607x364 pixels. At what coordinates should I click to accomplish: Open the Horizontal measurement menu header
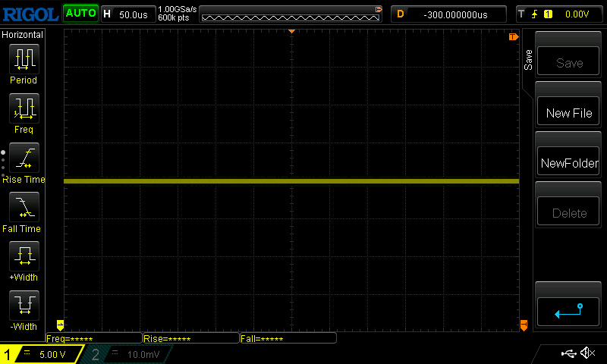click(x=23, y=35)
